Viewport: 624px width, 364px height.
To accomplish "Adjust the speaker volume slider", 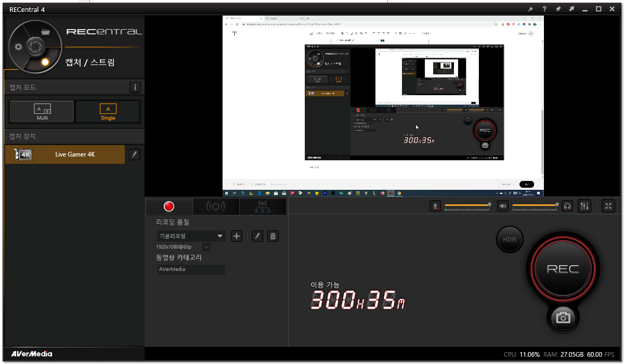I will coord(536,206).
